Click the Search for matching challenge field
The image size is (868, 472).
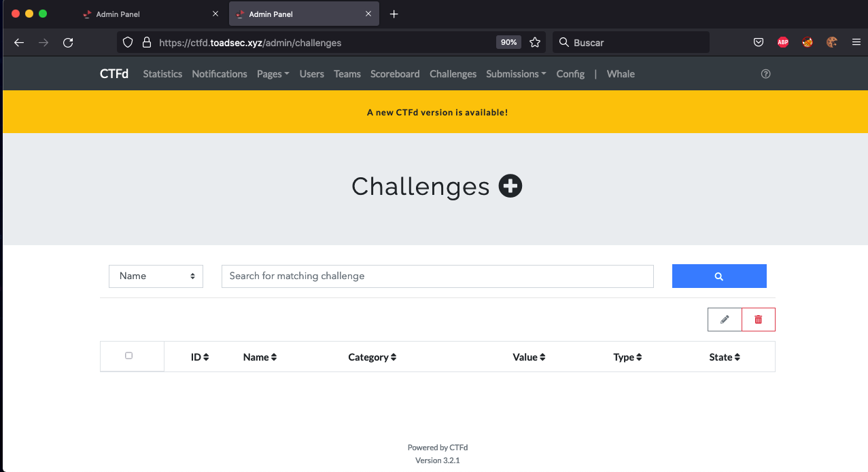pyautogui.click(x=438, y=276)
